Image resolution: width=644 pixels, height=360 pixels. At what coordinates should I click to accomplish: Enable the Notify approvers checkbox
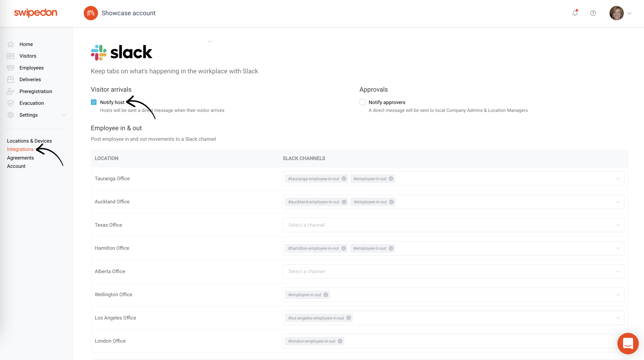pos(362,102)
